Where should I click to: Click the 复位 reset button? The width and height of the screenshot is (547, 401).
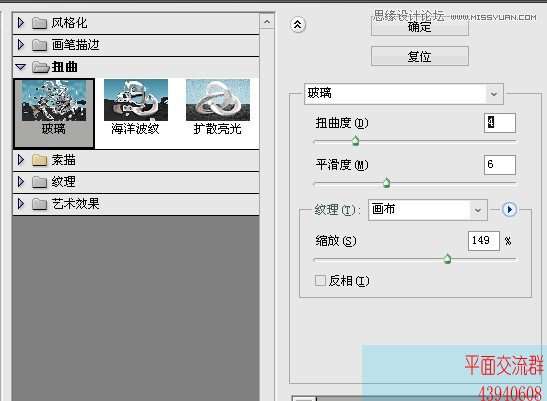click(x=420, y=56)
